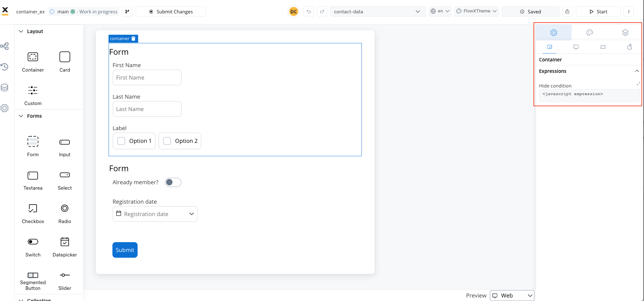
Task: Click the undo arrow icon
Action: click(x=309, y=11)
